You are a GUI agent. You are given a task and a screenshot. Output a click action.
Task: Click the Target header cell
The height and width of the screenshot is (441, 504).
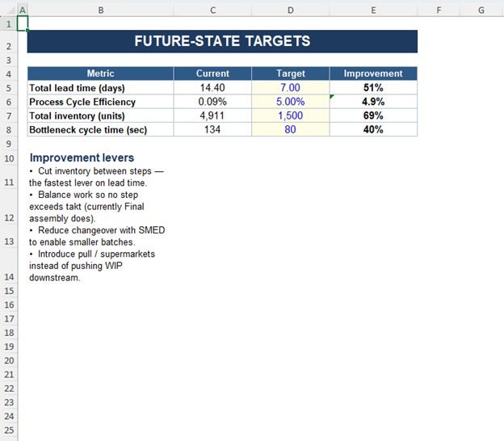point(291,73)
